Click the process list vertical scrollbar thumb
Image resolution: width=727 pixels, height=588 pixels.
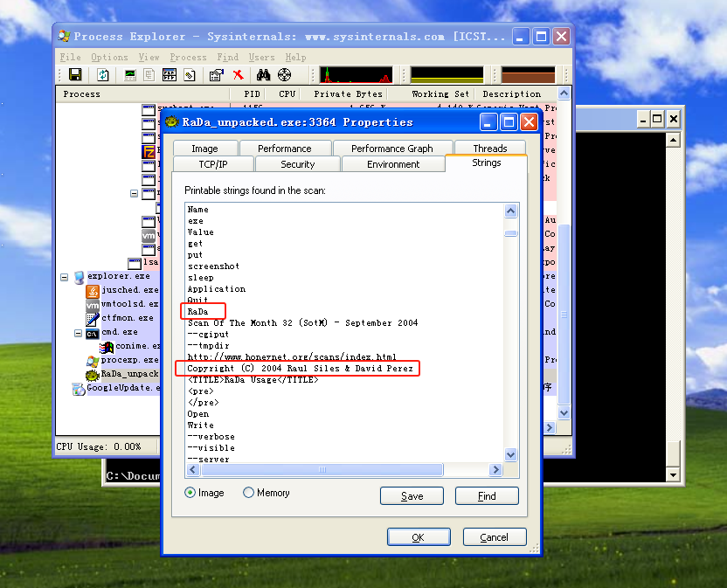pos(564,315)
